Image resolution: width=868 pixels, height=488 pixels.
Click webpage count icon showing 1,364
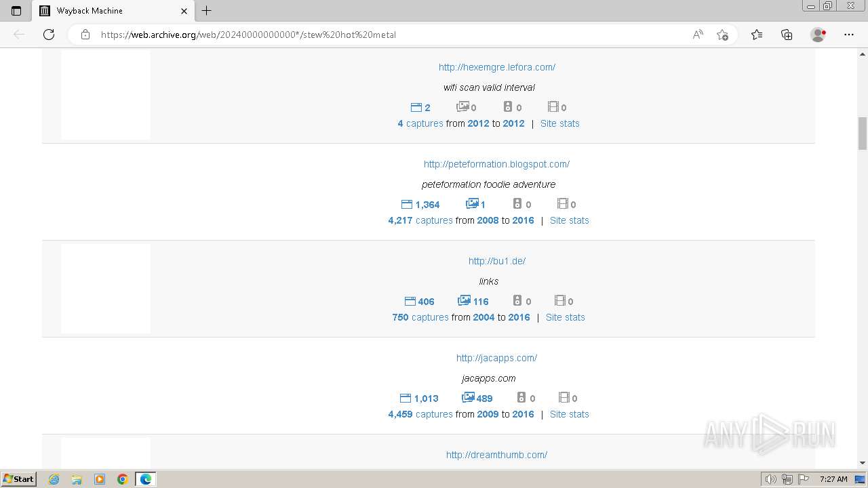click(407, 204)
